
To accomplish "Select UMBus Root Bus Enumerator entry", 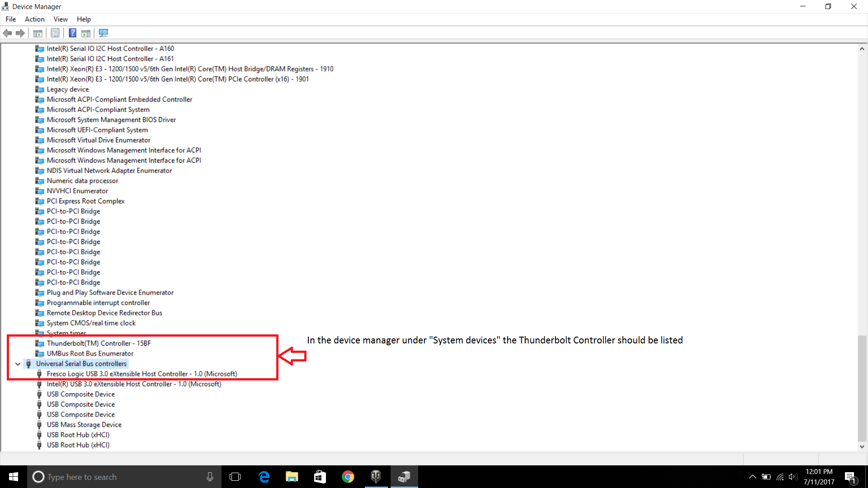I will [x=90, y=354].
